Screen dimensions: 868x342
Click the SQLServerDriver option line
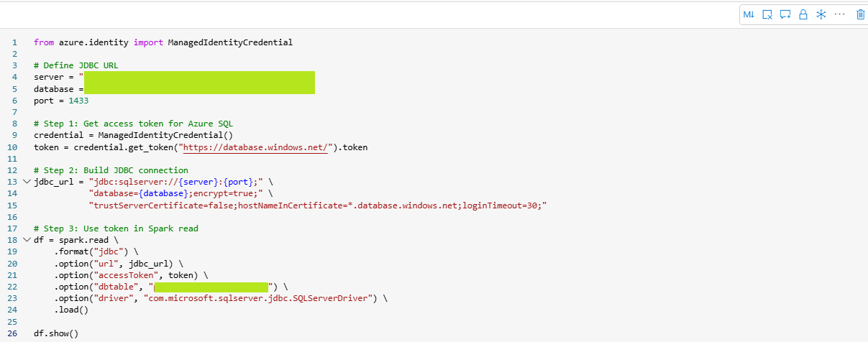tap(220, 298)
